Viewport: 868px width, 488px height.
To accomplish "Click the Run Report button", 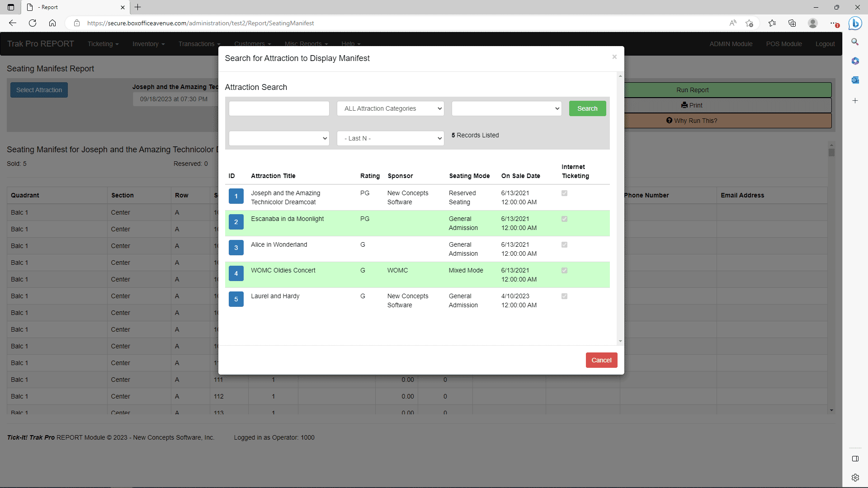I will pyautogui.click(x=692, y=90).
